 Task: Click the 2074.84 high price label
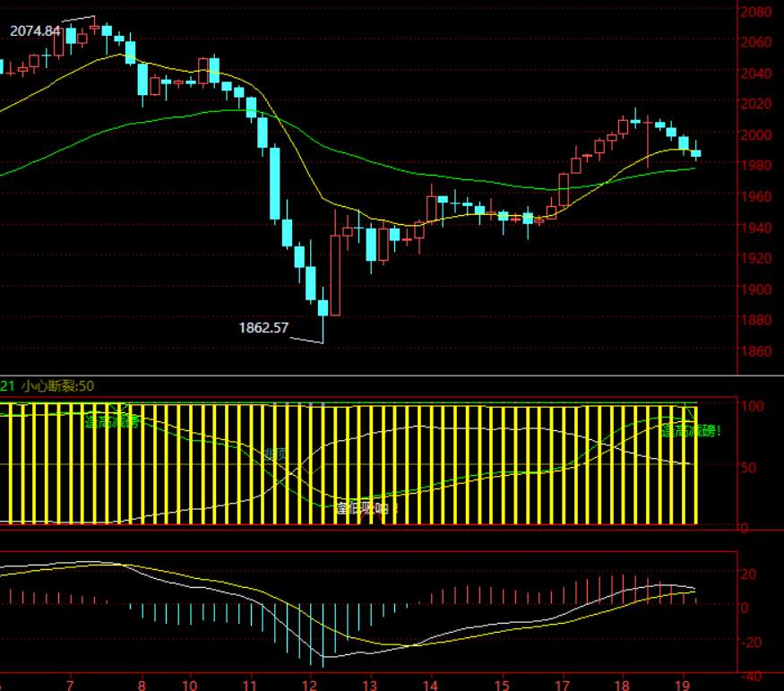pyautogui.click(x=35, y=31)
